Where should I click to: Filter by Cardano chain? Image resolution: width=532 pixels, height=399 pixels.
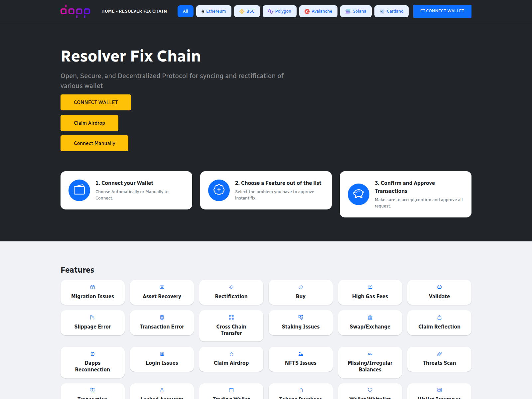[391, 11]
